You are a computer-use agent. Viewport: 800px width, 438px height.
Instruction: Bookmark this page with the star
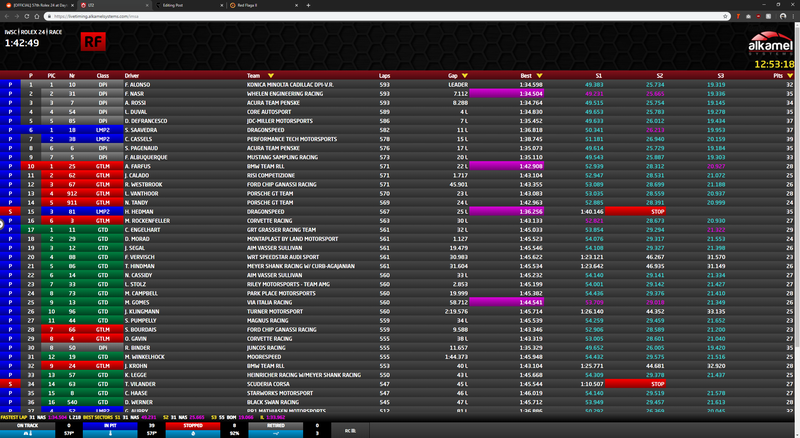pyautogui.click(x=725, y=16)
